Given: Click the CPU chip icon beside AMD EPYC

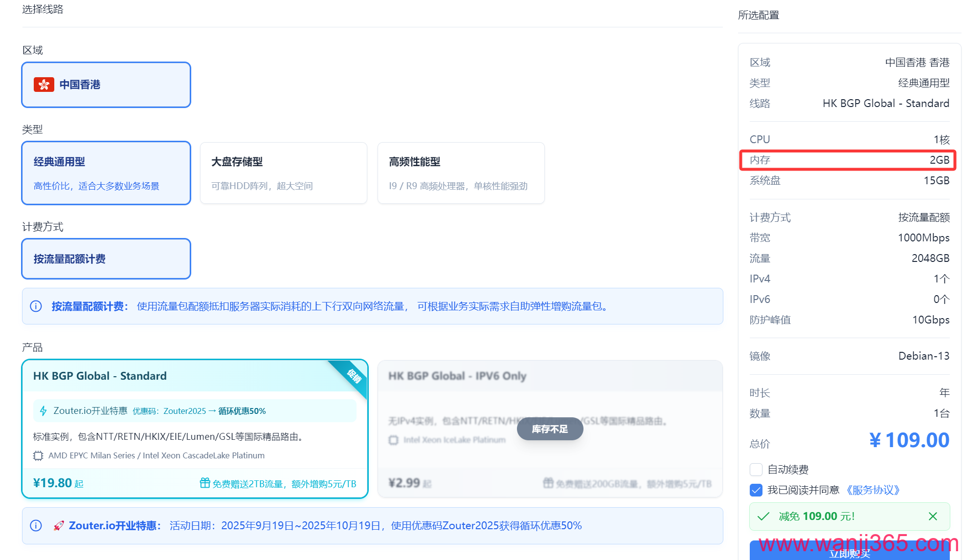Looking at the screenshot, I should tap(38, 456).
